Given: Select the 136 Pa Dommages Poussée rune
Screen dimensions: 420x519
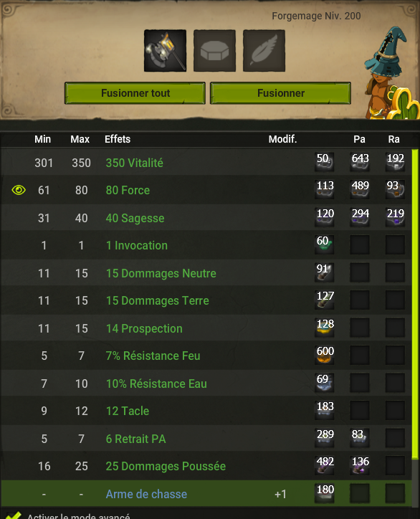Looking at the screenshot, I should pyautogui.click(x=360, y=465).
